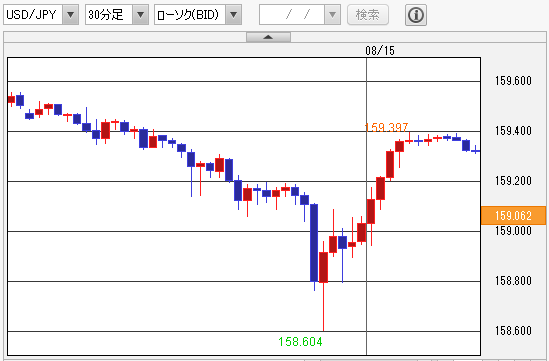This screenshot has width=549, height=361.
Task: Open the USD/JPY currency pair dropdown arrow
Action: tap(70, 15)
